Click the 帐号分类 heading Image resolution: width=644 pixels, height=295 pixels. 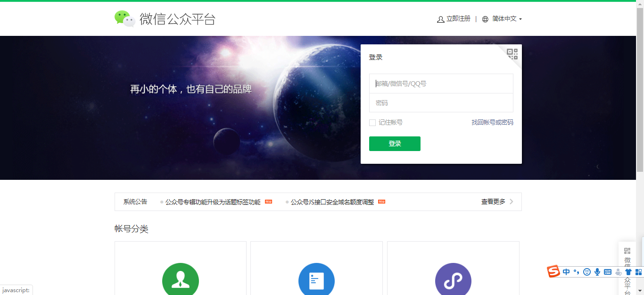tap(132, 229)
